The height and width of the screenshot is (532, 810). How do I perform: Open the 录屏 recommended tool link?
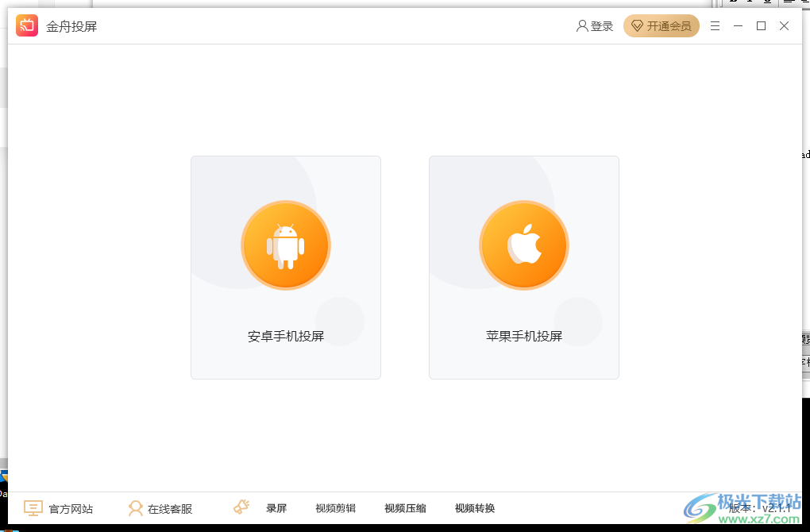[x=276, y=508]
